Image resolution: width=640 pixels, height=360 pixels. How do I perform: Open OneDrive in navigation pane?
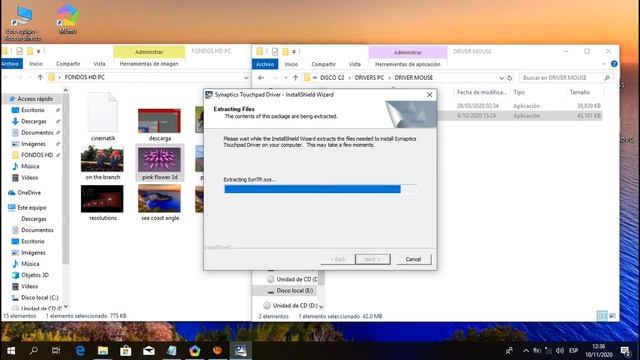click(x=29, y=193)
